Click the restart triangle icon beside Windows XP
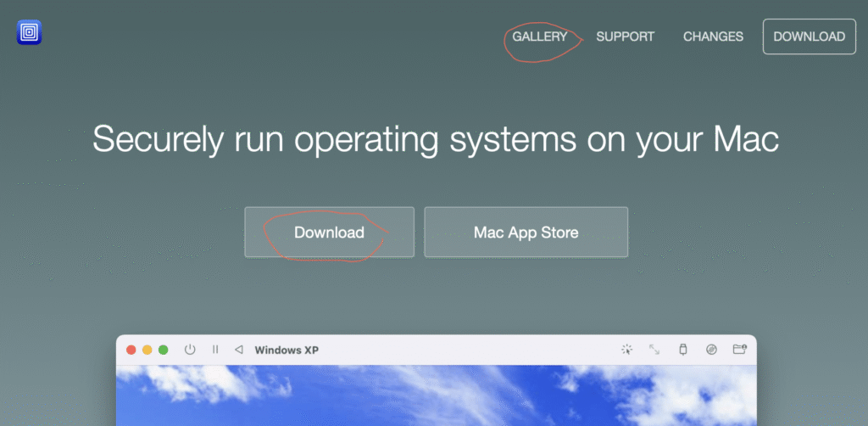The width and height of the screenshot is (868, 426). (x=238, y=350)
